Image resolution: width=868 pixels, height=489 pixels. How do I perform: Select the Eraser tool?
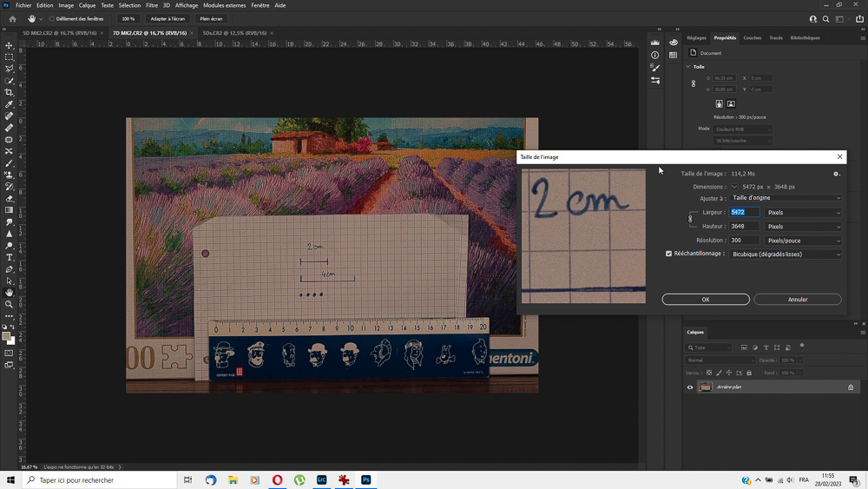pyautogui.click(x=9, y=198)
